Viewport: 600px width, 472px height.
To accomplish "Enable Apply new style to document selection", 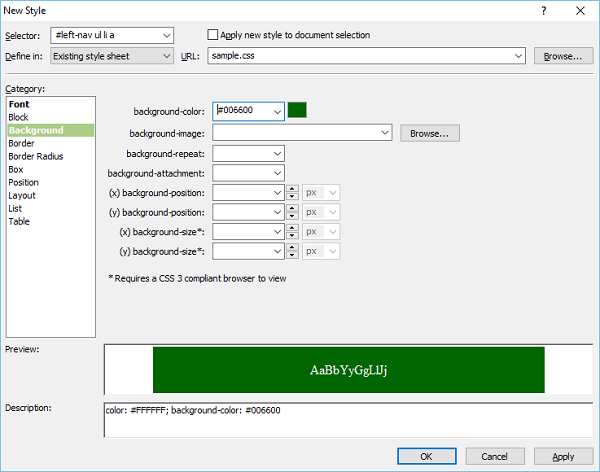I will click(x=212, y=35).
